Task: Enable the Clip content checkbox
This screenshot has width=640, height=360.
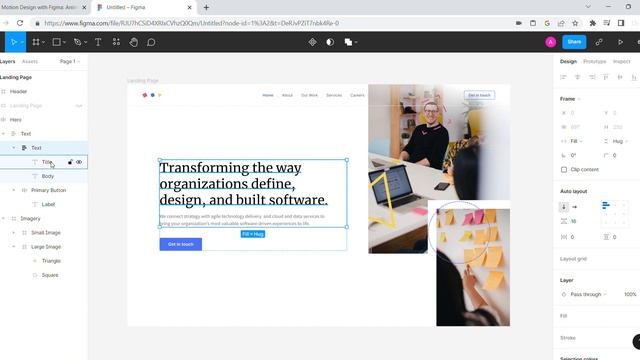Action: tap(564, 169)
